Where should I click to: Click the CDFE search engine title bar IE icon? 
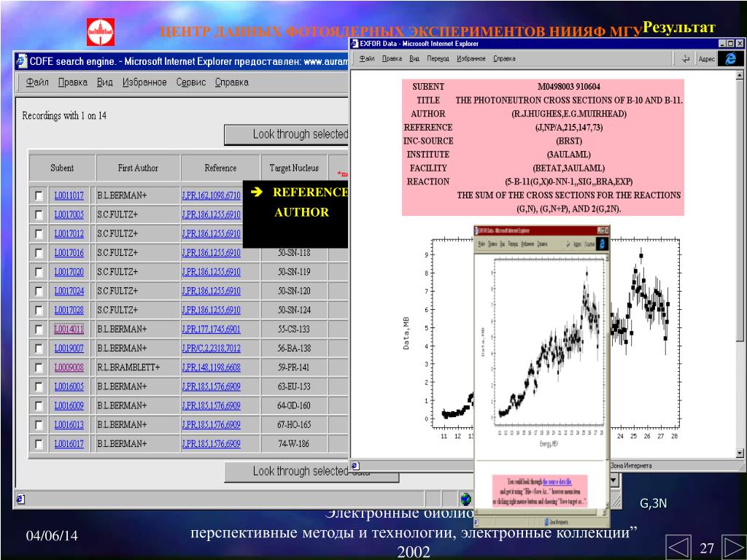click(x=22, y=61)
